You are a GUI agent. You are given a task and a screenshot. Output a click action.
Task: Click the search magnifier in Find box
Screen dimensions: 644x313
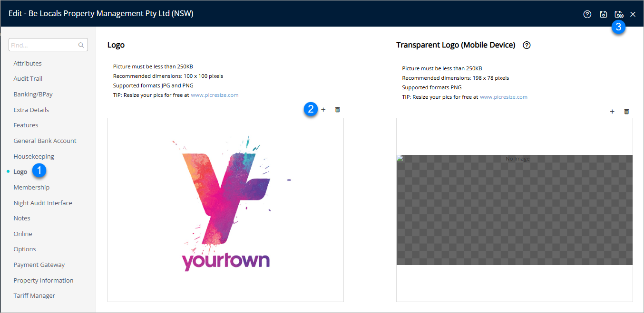(x=81, y=45)
